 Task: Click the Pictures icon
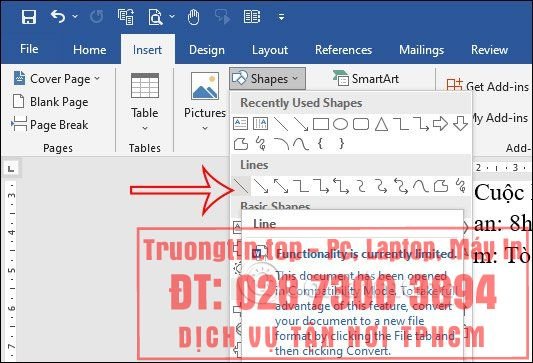coord(205,86)
